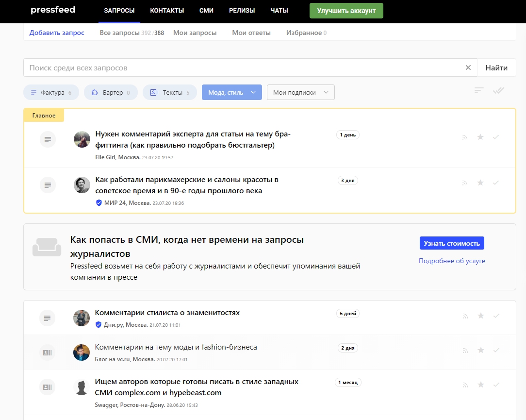Image resolution: width=526 pixels, height=420 pixels.
Task: Star the Дни.ру stylist comments request
Action: pos(480,316)
